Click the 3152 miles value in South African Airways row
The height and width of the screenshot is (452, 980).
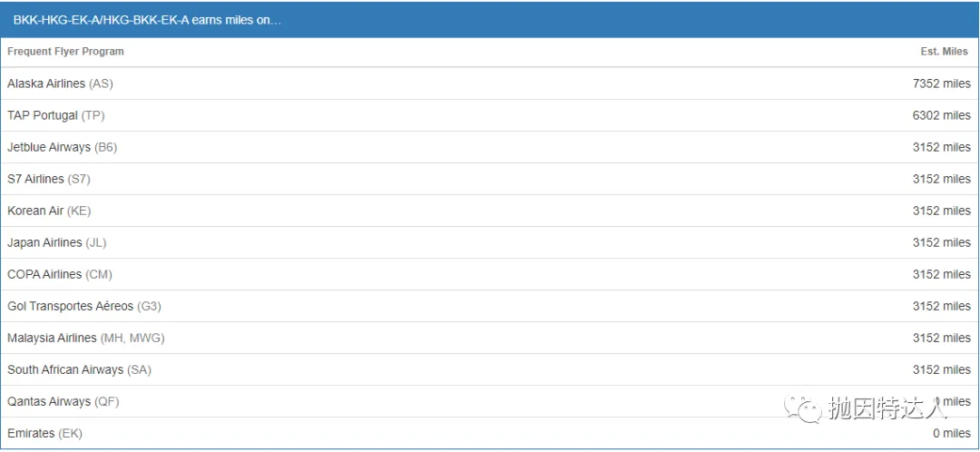point(942,369)
